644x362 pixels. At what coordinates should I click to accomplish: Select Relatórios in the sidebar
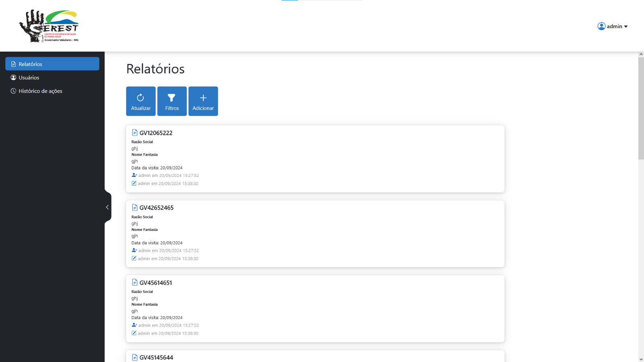point(52,64)
